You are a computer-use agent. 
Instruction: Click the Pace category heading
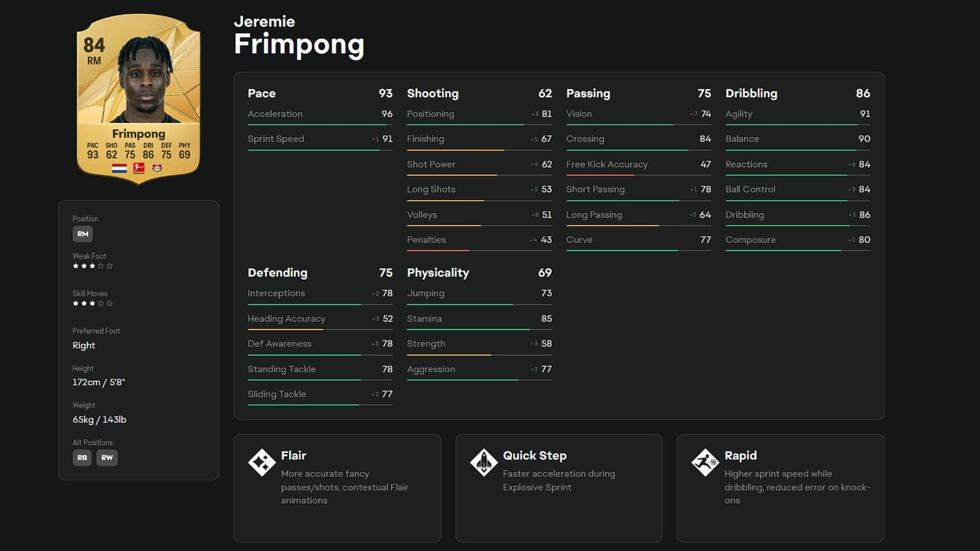pyautogui.click(x=262, y=94)
